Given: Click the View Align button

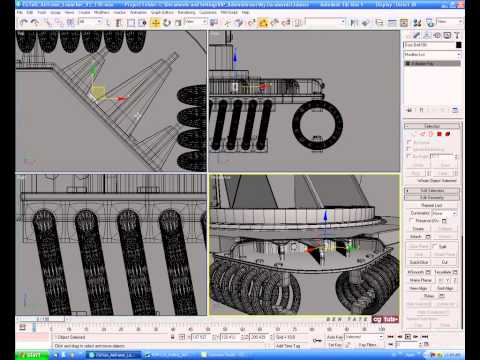Looking at the screenshot, I should pyautogui.click(x=418, y=288).
